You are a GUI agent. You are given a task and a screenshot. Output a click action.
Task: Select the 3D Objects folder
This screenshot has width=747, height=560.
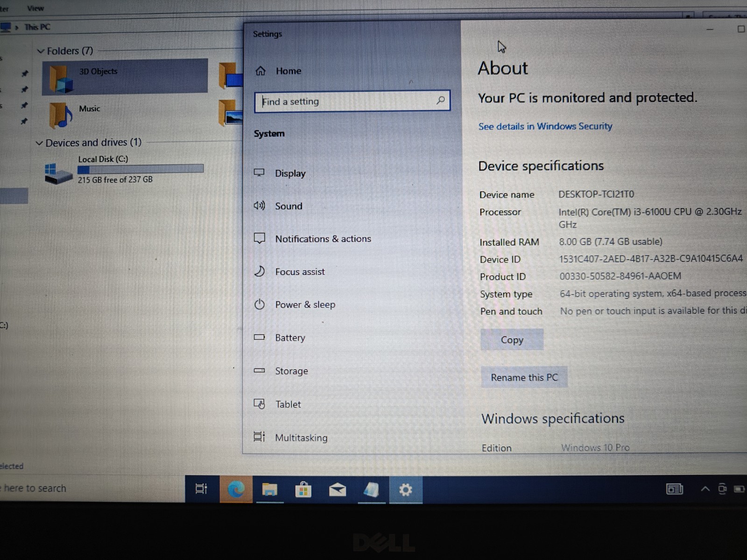pos(125,77)
